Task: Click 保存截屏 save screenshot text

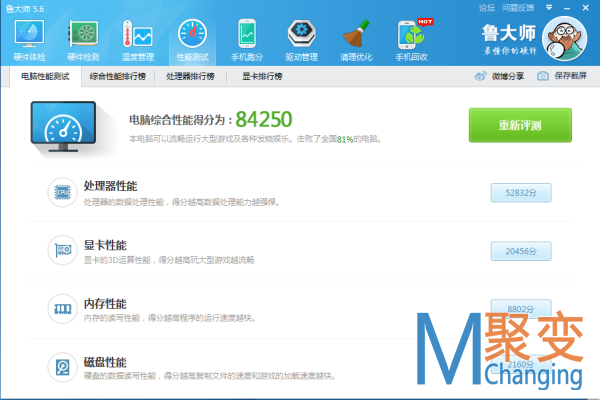Action: 571,76
